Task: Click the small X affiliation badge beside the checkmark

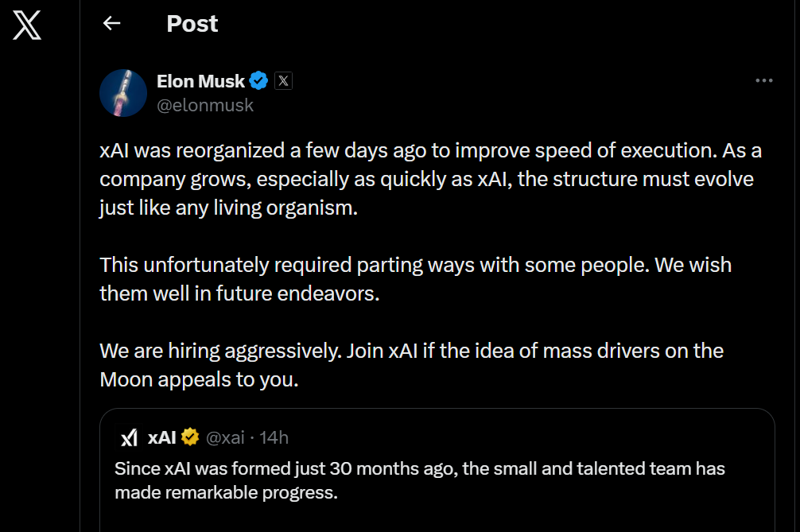Action: (x=283, y=80)
